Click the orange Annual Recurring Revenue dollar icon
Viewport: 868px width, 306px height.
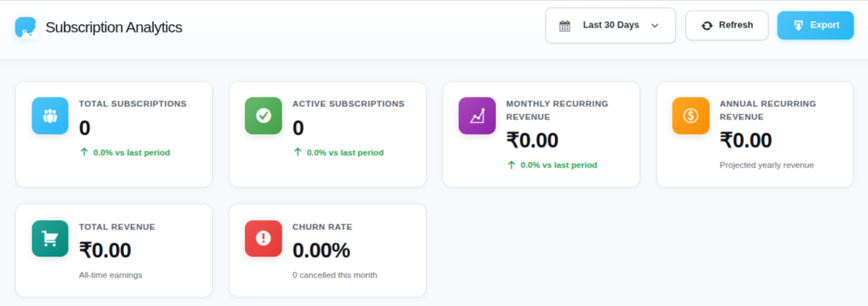coord(691,116)
